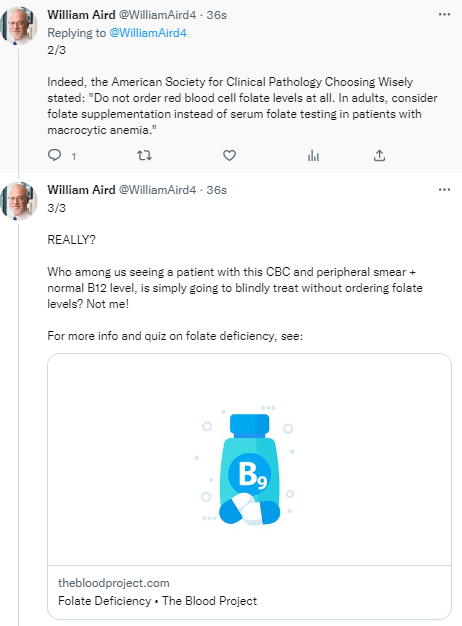Click the 36s timestamp on the 3/3 tweet

coord(216,190)
